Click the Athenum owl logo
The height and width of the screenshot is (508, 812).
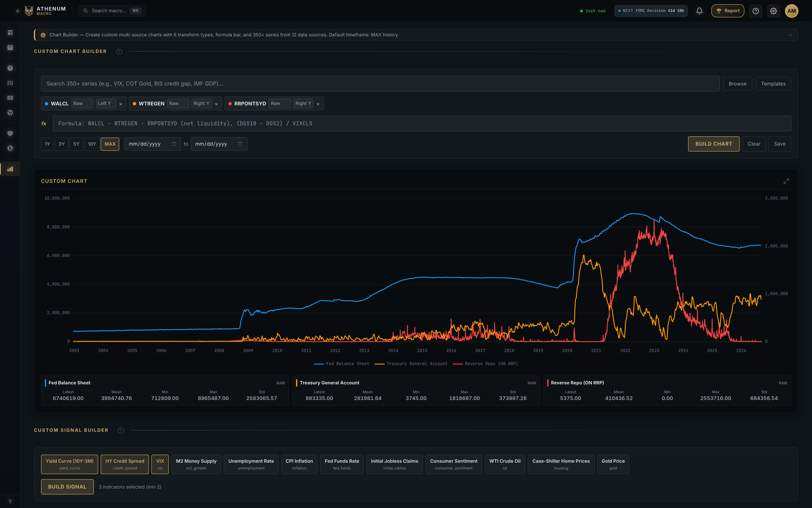[x=29, y=11]
